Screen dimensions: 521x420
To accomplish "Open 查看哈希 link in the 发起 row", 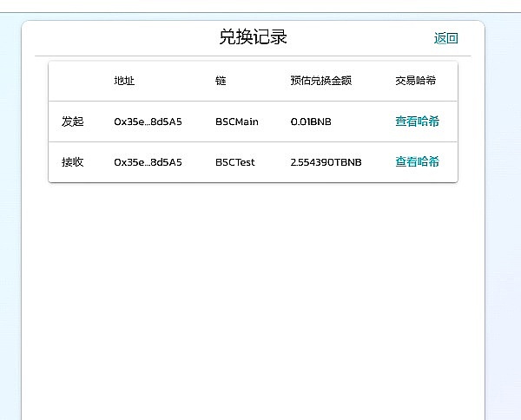I will pyautogui.click(x=417, y=121).
